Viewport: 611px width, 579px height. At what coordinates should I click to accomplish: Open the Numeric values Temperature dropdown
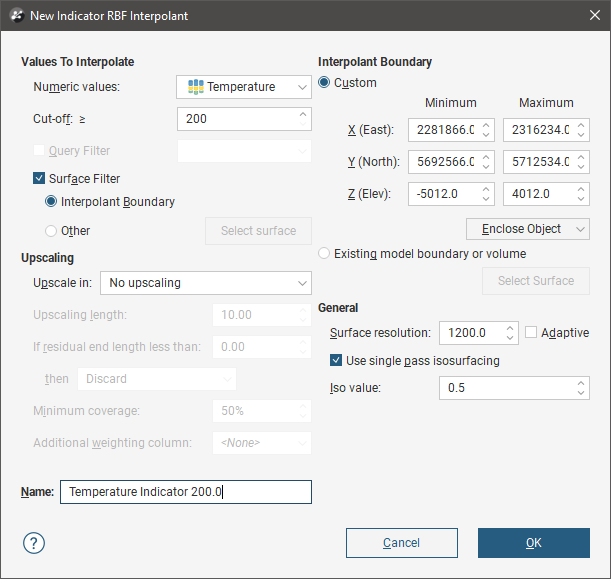click(x=244, y=87)
